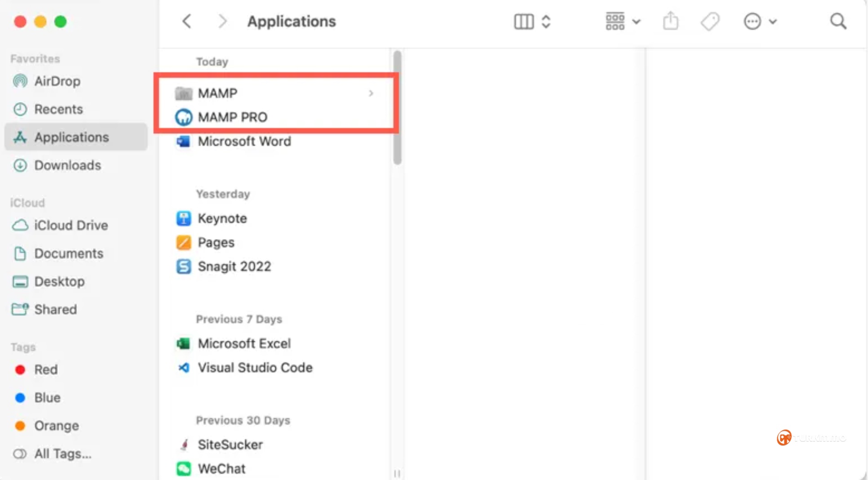
Task: Click the column scrollbar thumb
Action: coord(397,108)
